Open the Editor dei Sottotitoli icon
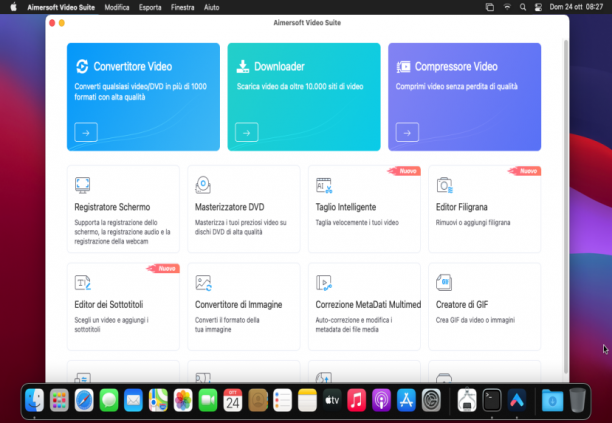 83,283
